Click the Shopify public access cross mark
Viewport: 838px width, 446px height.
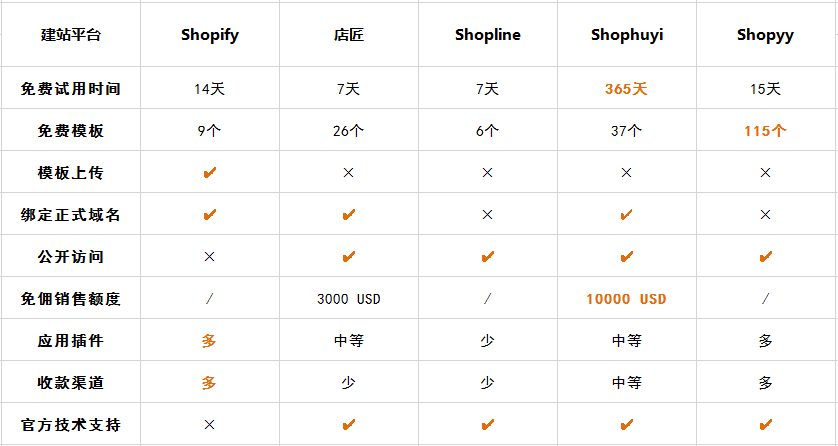[209, 257]
